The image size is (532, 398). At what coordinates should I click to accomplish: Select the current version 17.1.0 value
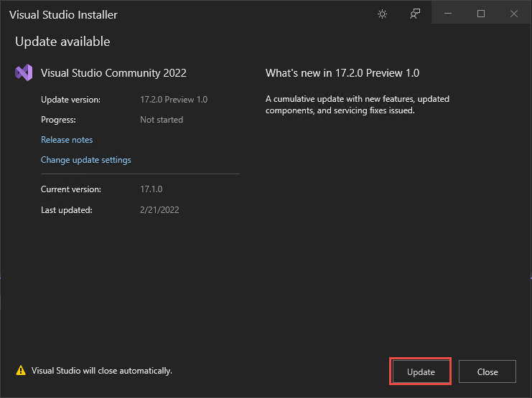pos(151,189)
